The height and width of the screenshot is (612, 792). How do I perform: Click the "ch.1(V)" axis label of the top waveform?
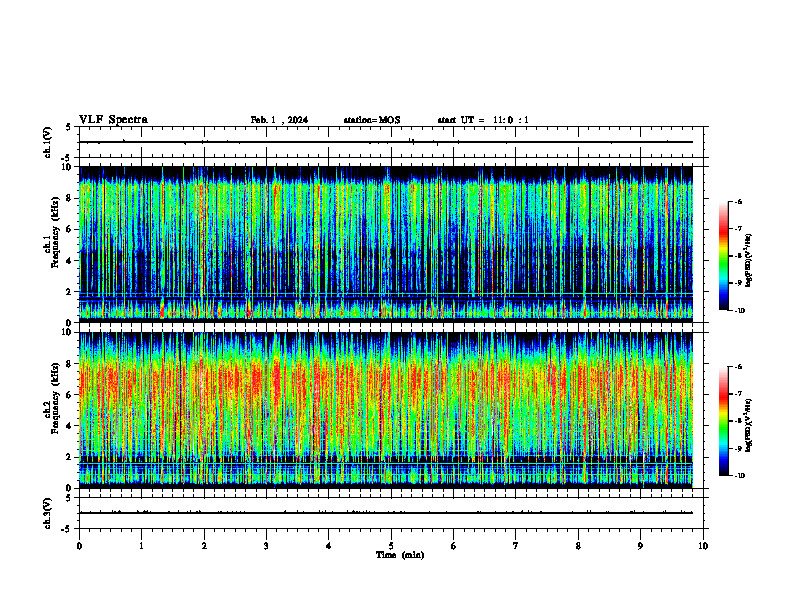pos(48,142)
